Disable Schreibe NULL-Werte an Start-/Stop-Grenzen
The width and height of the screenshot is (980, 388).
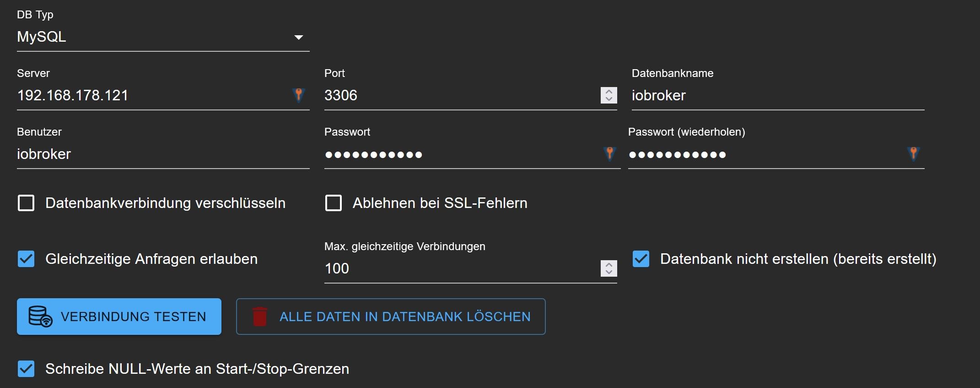pyautogui.click(x=26, y=369)
